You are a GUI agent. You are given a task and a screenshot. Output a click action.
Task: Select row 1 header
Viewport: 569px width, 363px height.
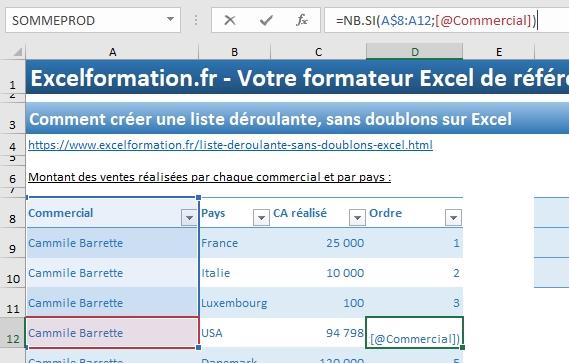point(13,78)
